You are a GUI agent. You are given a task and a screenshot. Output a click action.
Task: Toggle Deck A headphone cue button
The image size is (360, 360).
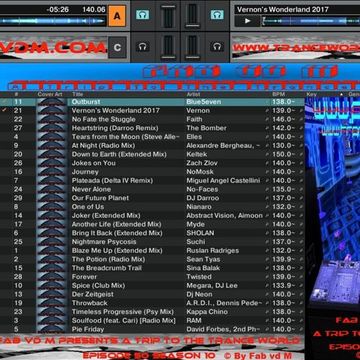click(143, 14)
